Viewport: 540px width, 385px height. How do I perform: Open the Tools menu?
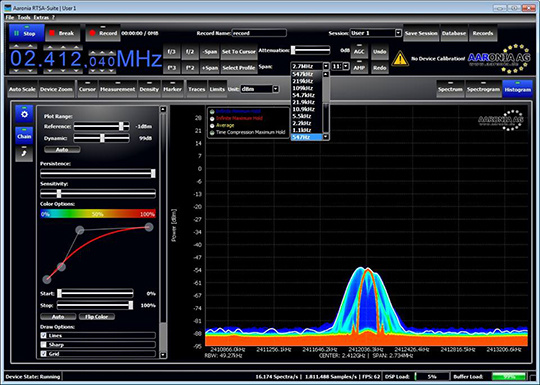pyautogui.click(x=24, y=17)
